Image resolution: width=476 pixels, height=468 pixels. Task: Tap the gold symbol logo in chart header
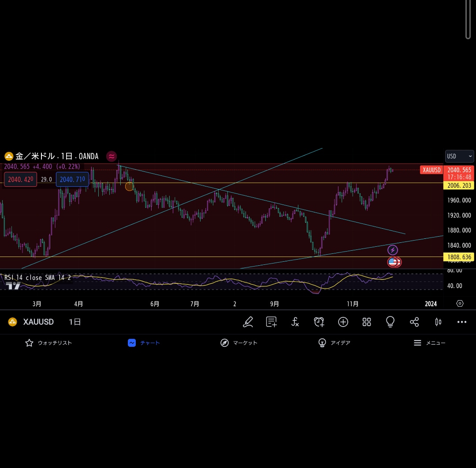point(9,156)
